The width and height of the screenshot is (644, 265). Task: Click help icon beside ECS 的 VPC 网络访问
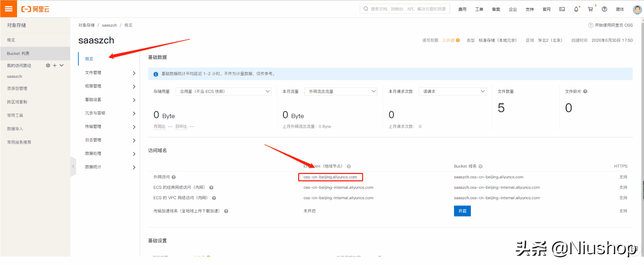214,198
